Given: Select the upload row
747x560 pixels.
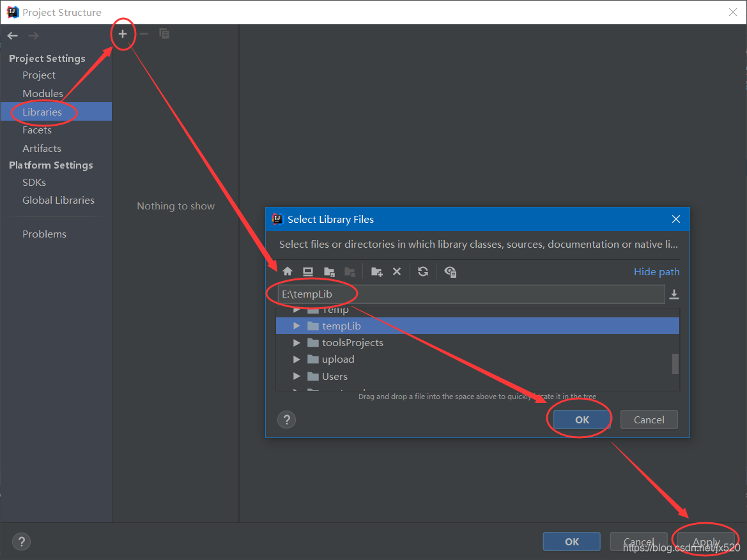Looking at the screenshot, I should click(477, 359).
